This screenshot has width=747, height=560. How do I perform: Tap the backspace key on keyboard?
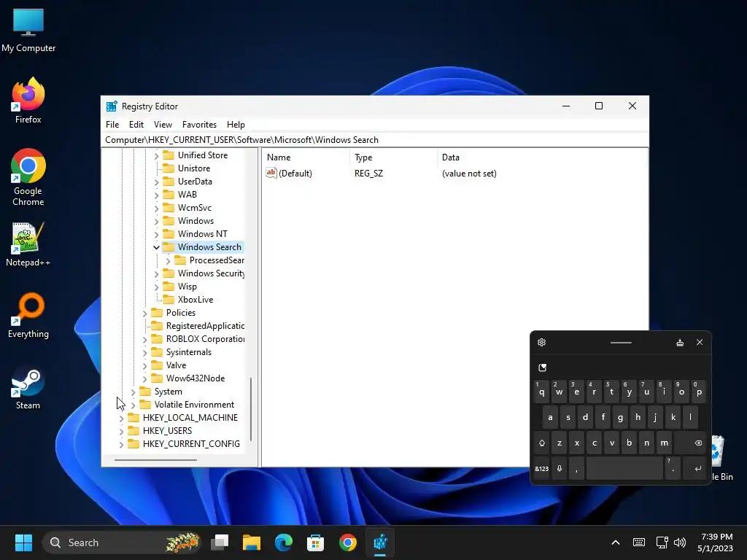[x=690, y=443]
